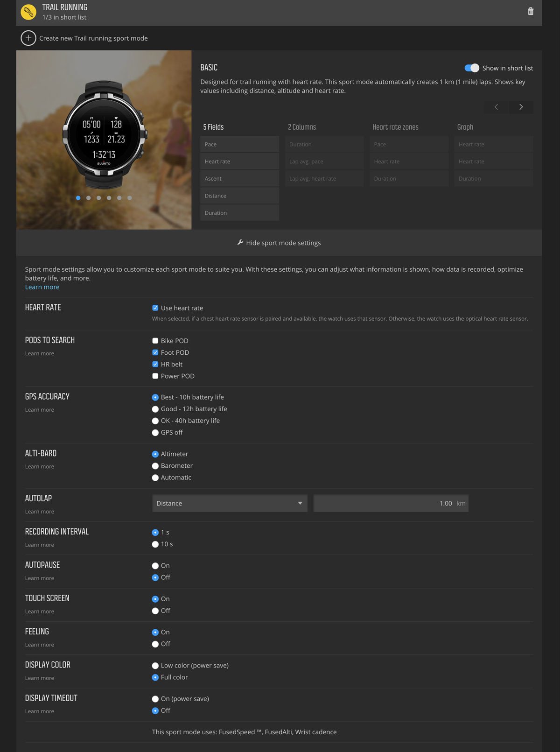This screenshot has width=560, height=752.
Task: Open Learn more link under settings intro
Action: 42,287
